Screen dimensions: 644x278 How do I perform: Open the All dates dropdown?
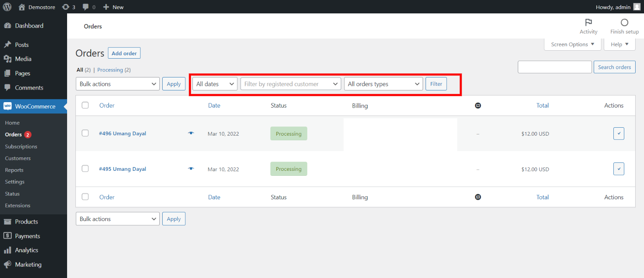point(215,84)
